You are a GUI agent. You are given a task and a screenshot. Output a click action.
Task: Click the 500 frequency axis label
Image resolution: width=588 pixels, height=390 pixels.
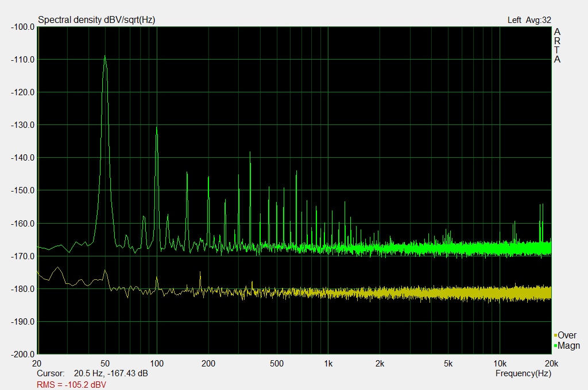277,364
